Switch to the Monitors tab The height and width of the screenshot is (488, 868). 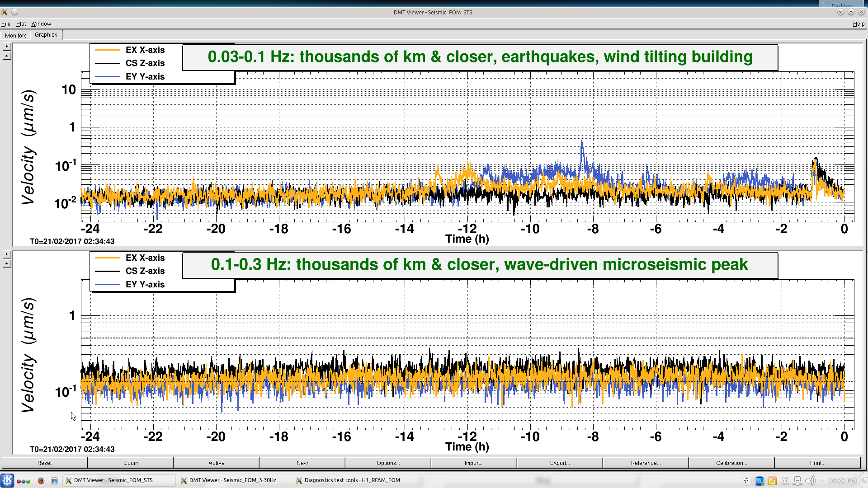(16, 35)
